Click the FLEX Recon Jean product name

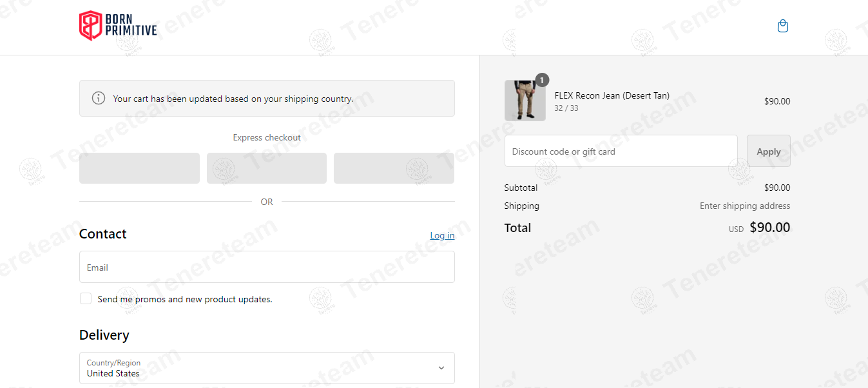tap(612, 95)
